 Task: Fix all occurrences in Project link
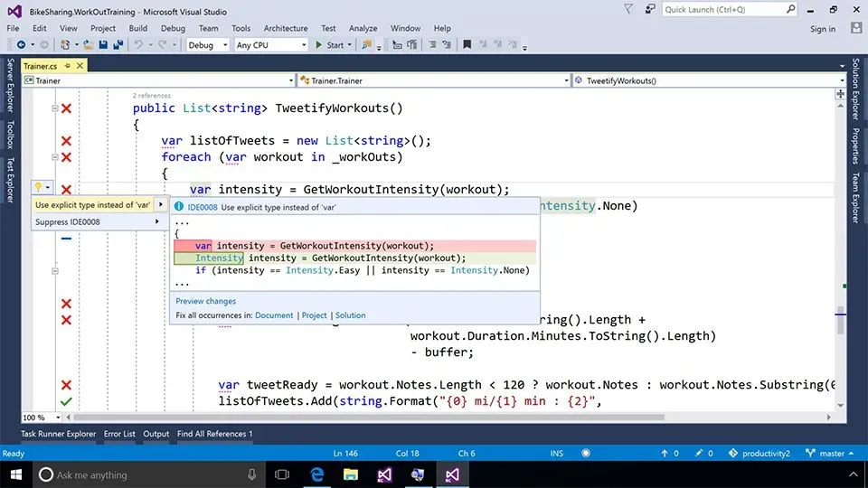point(314,315)
